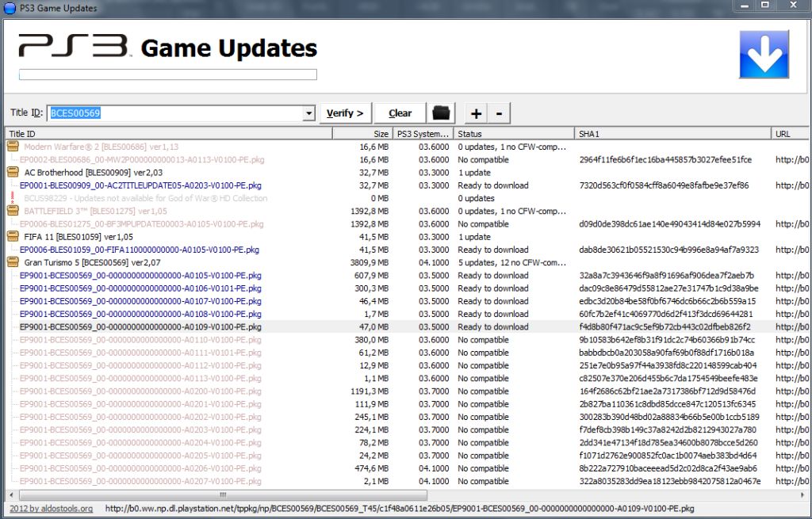The image size is (812, 519).
Task: Click the folder icon beside FIFA 11
Action: 11,236
